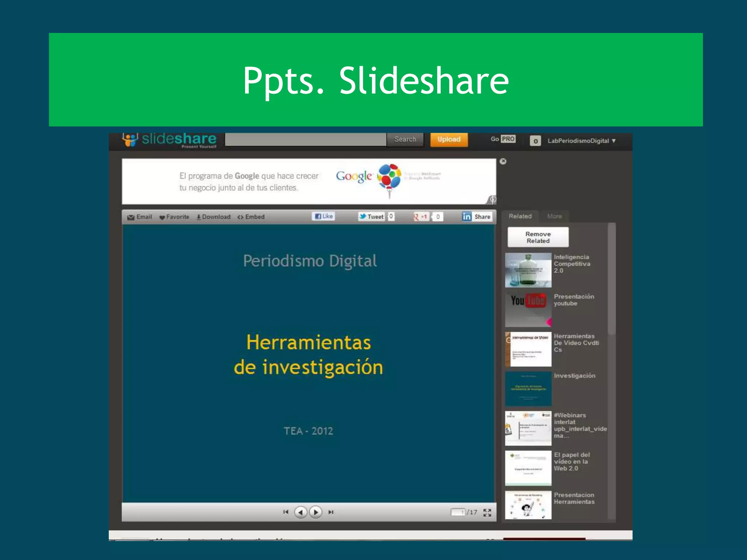
Task: Open Inteligencia Competitiva 2.0 thumbnail
Action: (x=528, y=270)
